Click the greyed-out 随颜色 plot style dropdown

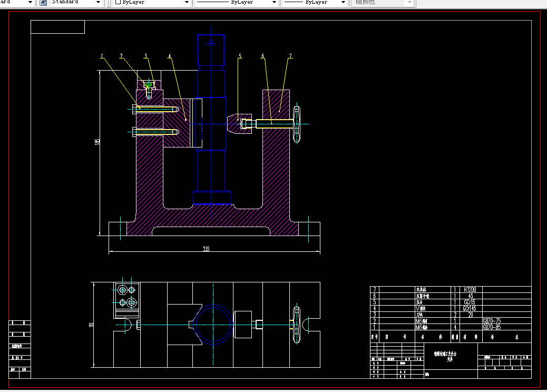click(383, 3)
